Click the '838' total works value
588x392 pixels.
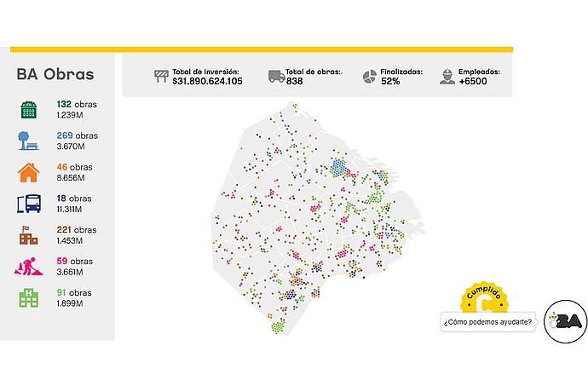(294, 82)
